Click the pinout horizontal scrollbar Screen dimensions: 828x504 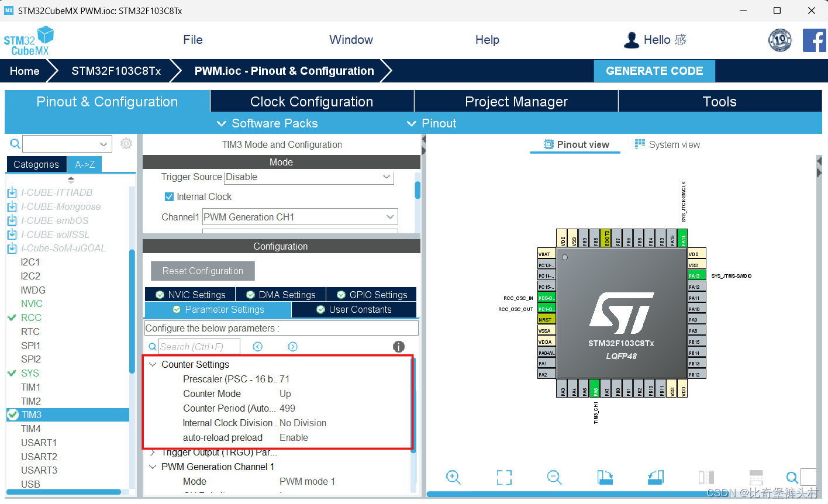pos(621,494)
